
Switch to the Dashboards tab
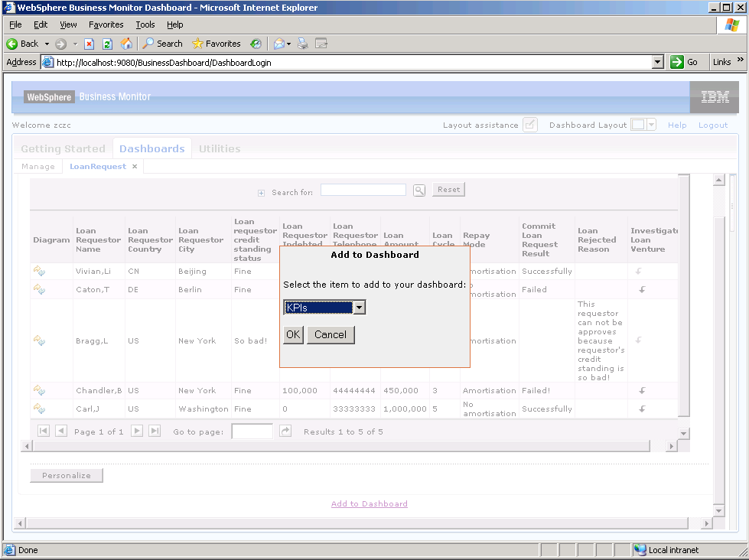pyautogui.click(x=152, y=148)
